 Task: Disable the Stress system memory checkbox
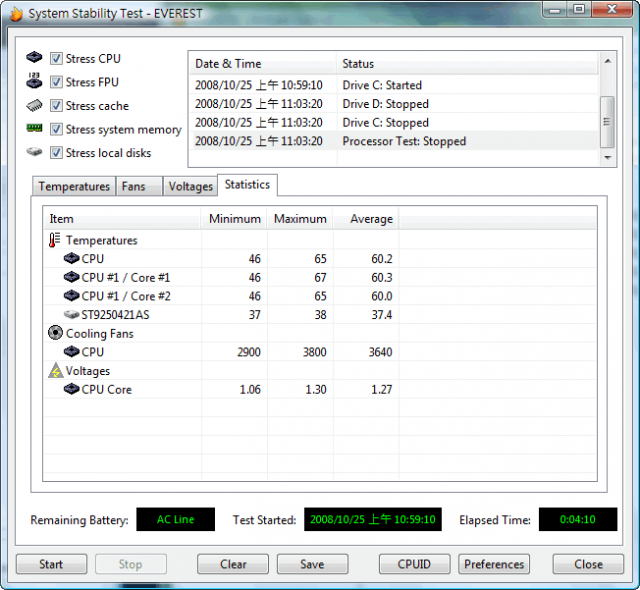pyautogui.click(x=56, y=129)
